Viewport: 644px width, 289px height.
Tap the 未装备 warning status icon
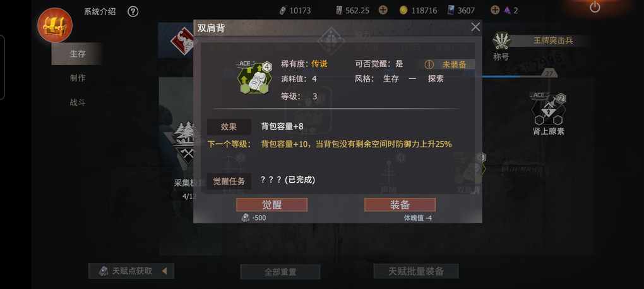(429, 65)
